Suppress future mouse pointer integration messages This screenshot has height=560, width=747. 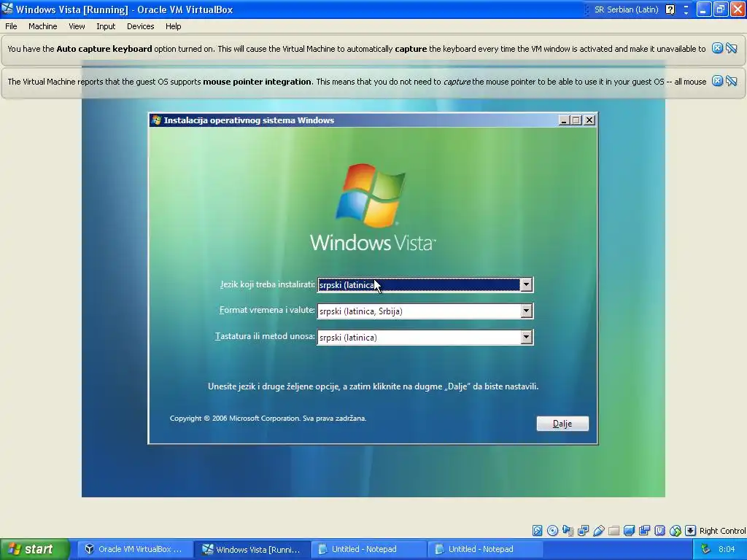point(732,81)
